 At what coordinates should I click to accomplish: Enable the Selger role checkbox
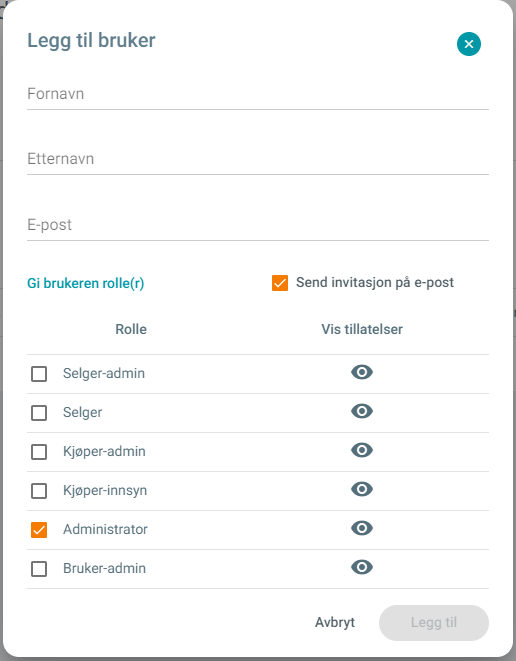tap(39, 413)
